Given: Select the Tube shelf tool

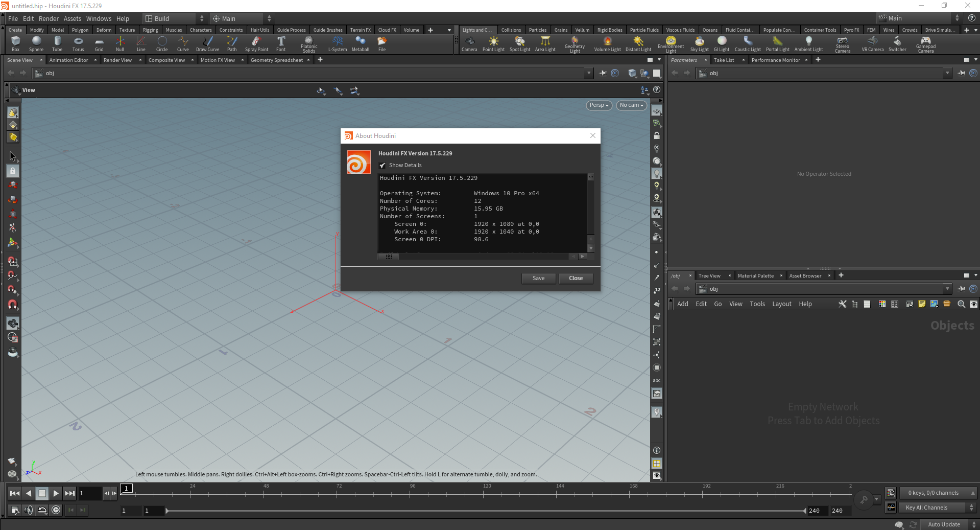Looking at the screenshot, I should coord(57,43).
